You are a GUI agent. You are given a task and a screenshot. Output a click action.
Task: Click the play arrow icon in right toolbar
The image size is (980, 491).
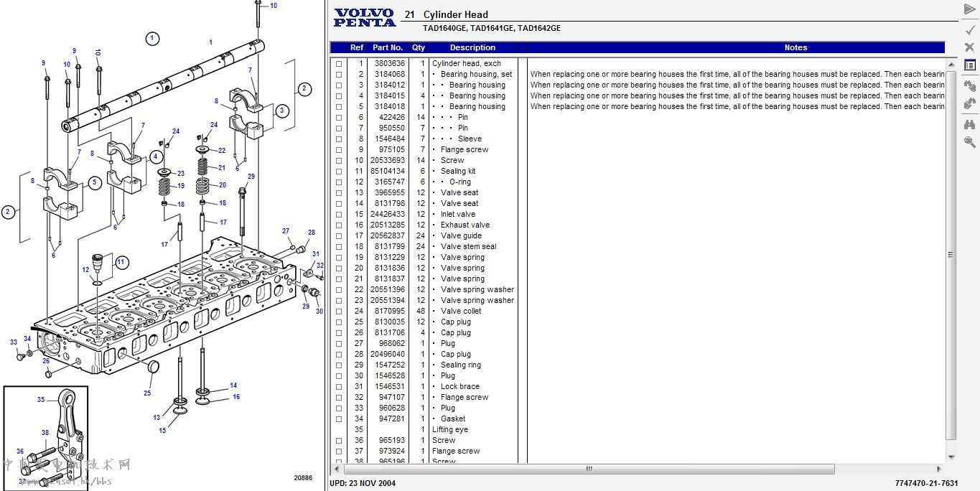pyautogui.click(x=969, y=9)
